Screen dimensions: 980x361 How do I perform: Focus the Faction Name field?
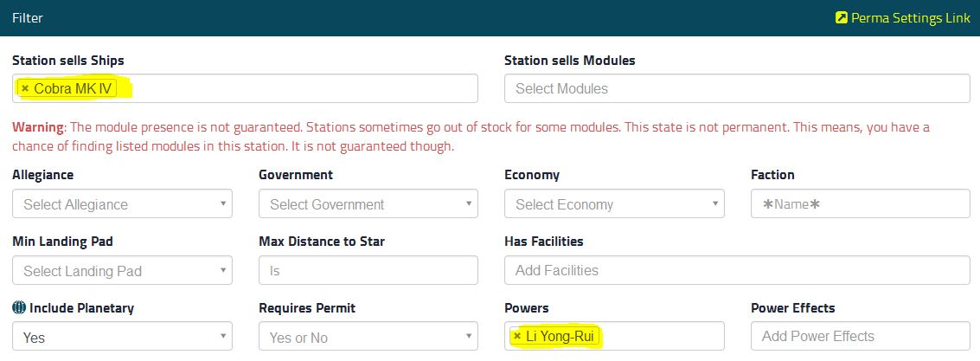pos(861,204)
